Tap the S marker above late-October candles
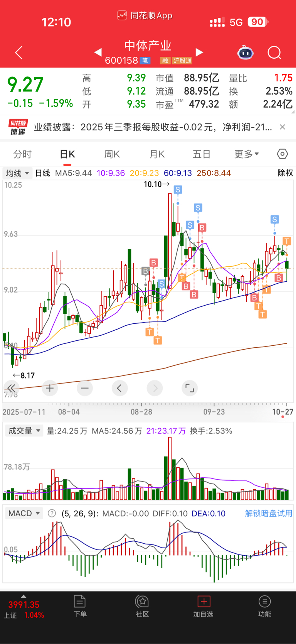This screenshot has height=644, width=296. tap(274, 220)
